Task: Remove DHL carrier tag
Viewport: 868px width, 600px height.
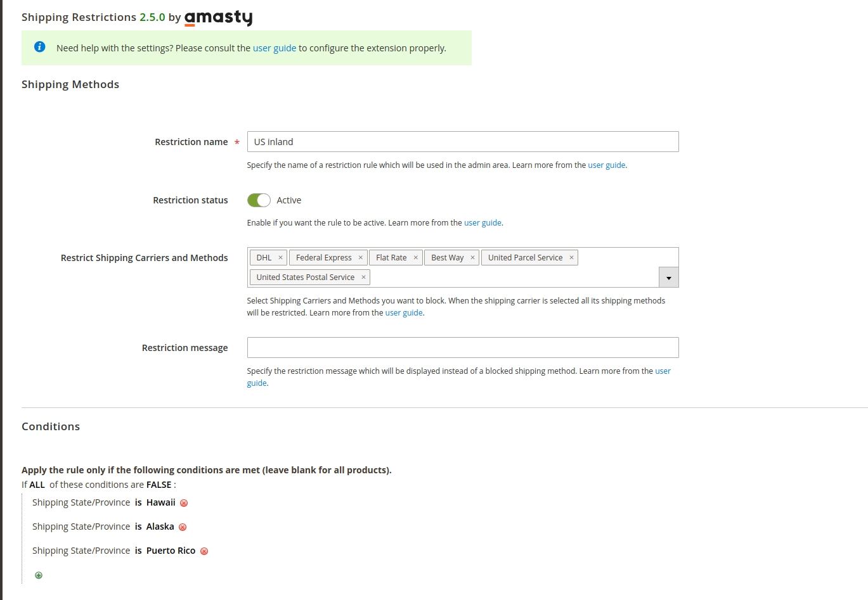Action: coord(280,258)
